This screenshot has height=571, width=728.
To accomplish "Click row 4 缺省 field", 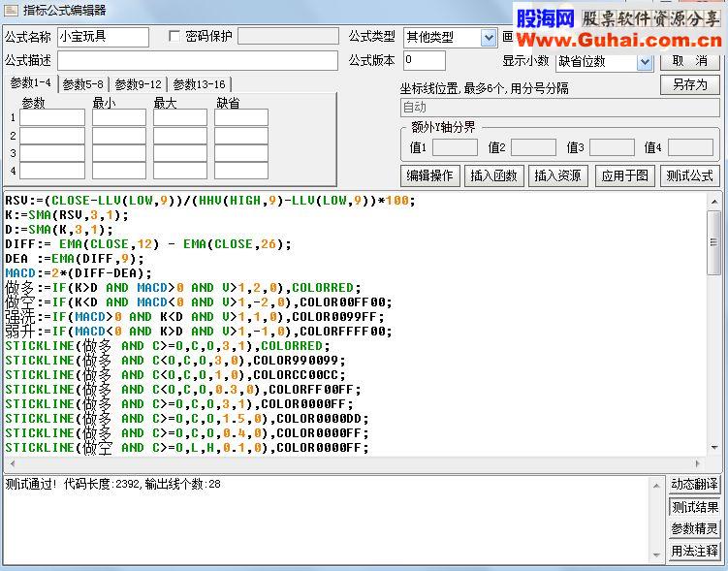I will click(x=241, y=171).
